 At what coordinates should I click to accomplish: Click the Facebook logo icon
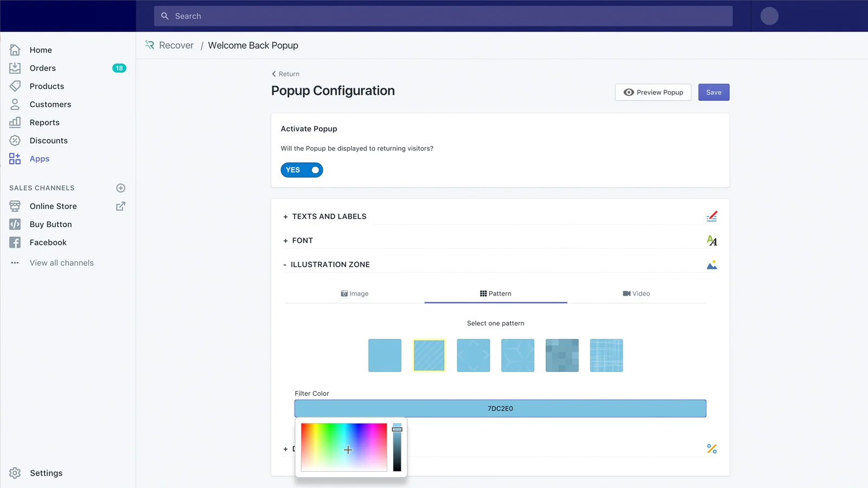click(x=15, y=242)
